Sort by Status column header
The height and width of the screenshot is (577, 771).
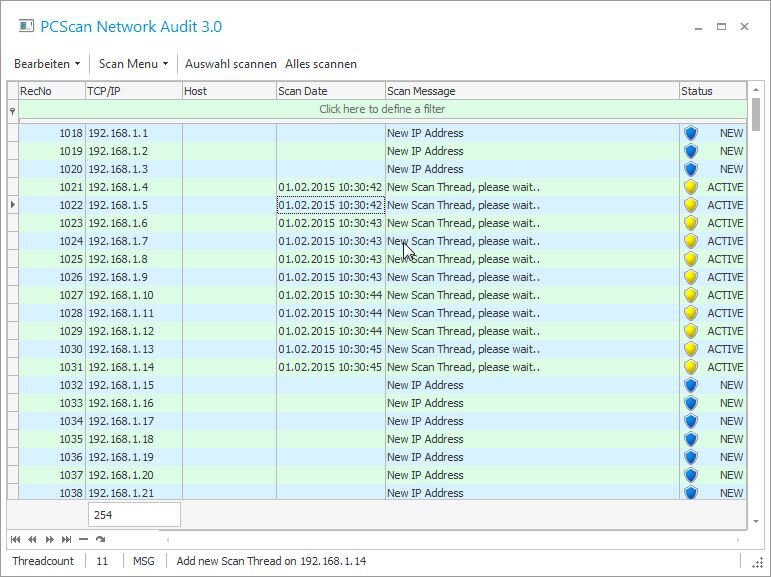point(713,91)
